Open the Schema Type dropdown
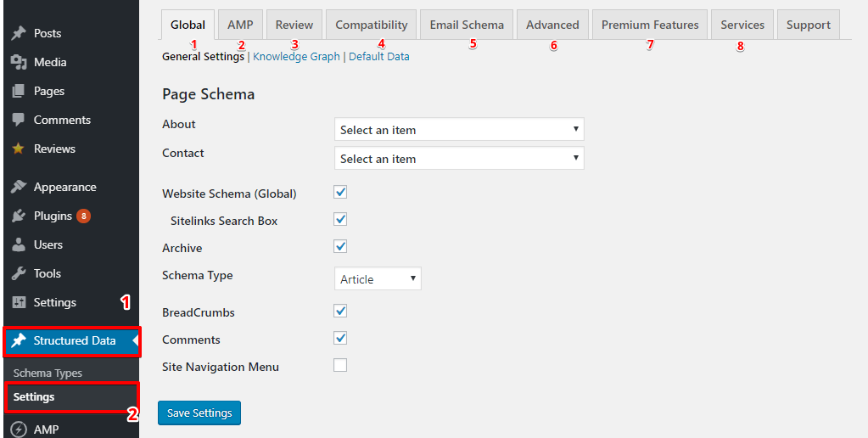The width and height of the screenshot is (868, 438). tap(378, 278)
